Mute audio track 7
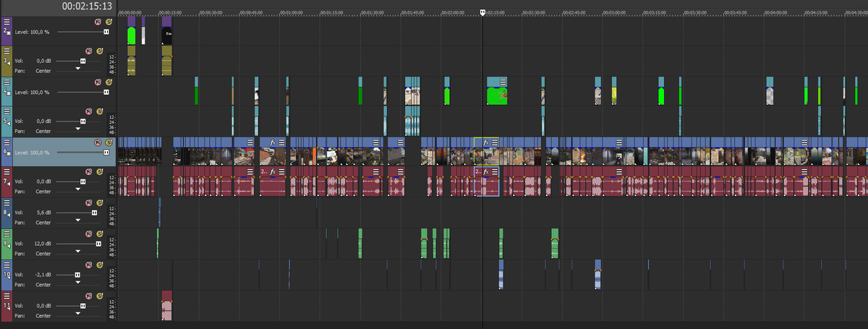 90,171
